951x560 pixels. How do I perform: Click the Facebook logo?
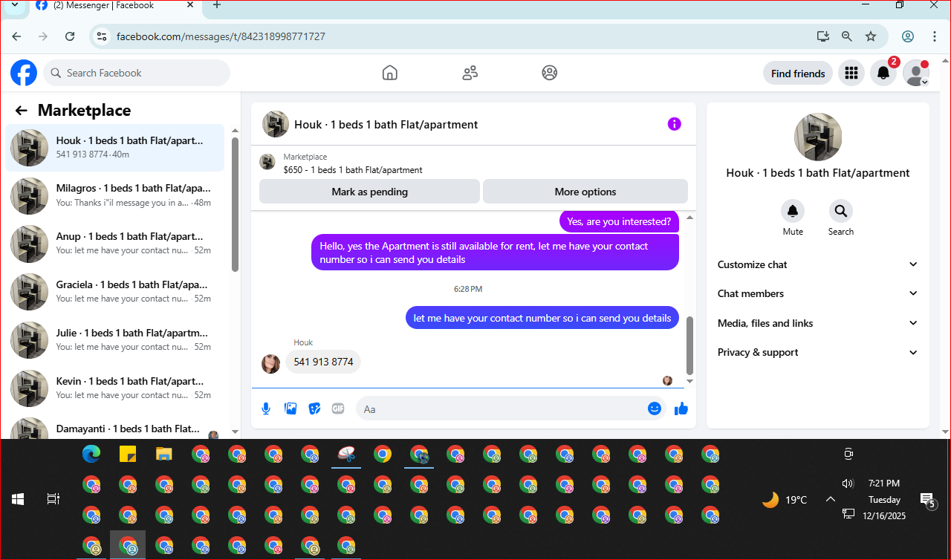(x=24, y=73)
